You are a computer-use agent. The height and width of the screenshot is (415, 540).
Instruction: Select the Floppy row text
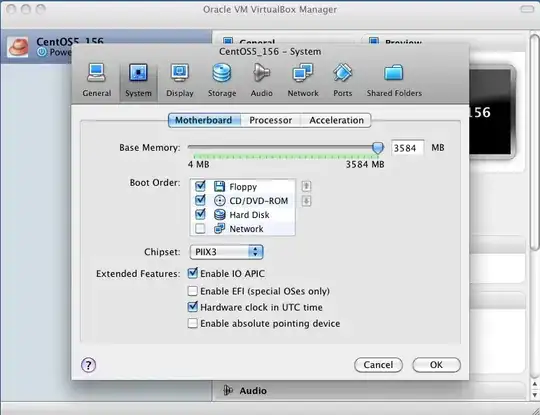point(243,187)
